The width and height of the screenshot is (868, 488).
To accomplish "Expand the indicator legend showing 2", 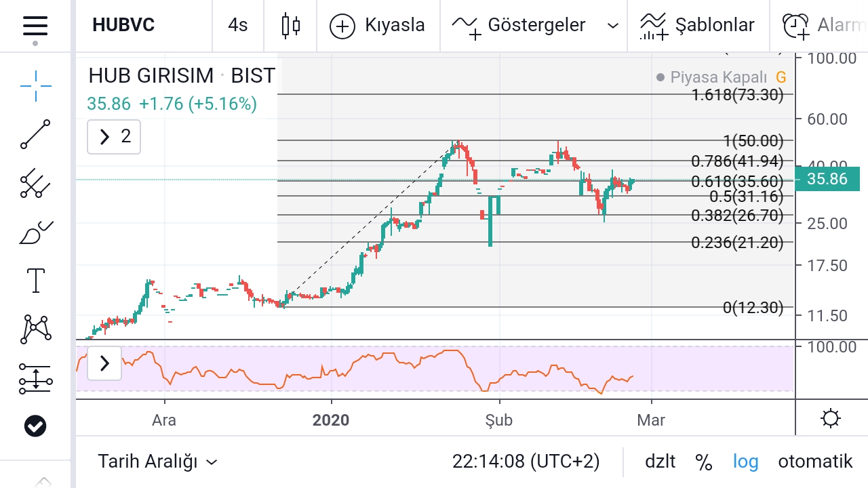I will click(x=113, y=137).
